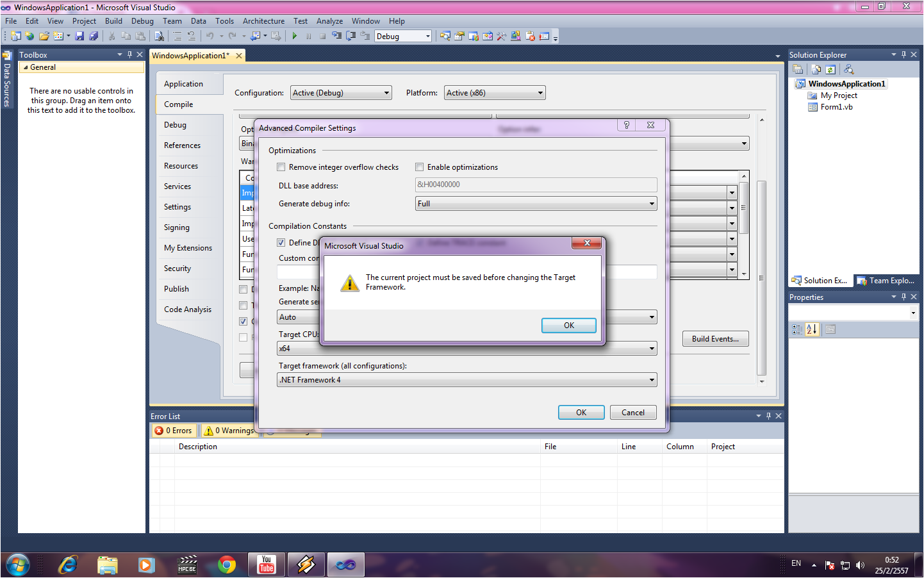The image size is (924, 578).
Task: Click OK in the Microsoft Visual Studio warning
Action: pyautogui.click(x=569, y=326)
